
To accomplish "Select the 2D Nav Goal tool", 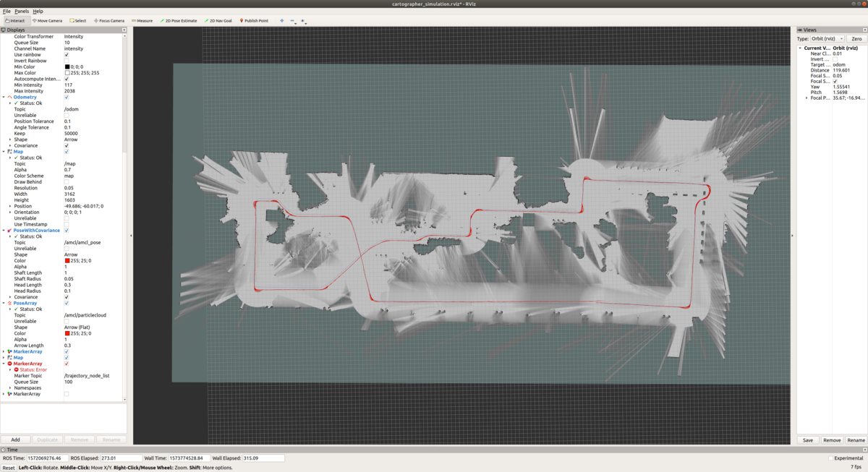I will pos(218,21).
